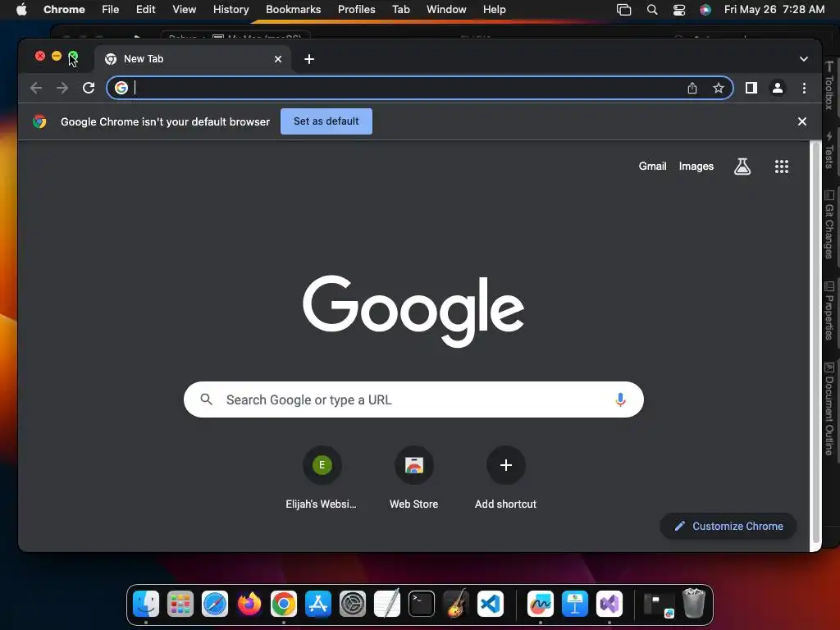
Task: Click Customize Chrome button
Action: [728, 526]
